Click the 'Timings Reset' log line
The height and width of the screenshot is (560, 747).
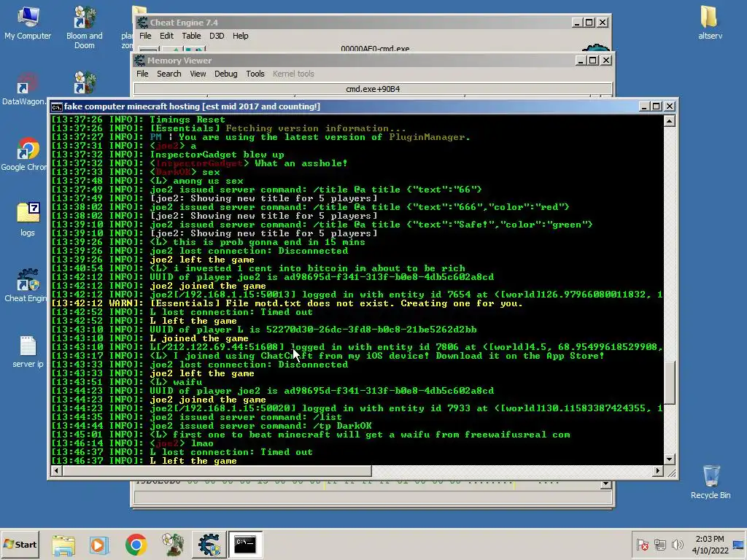click(x=187, y=120)
